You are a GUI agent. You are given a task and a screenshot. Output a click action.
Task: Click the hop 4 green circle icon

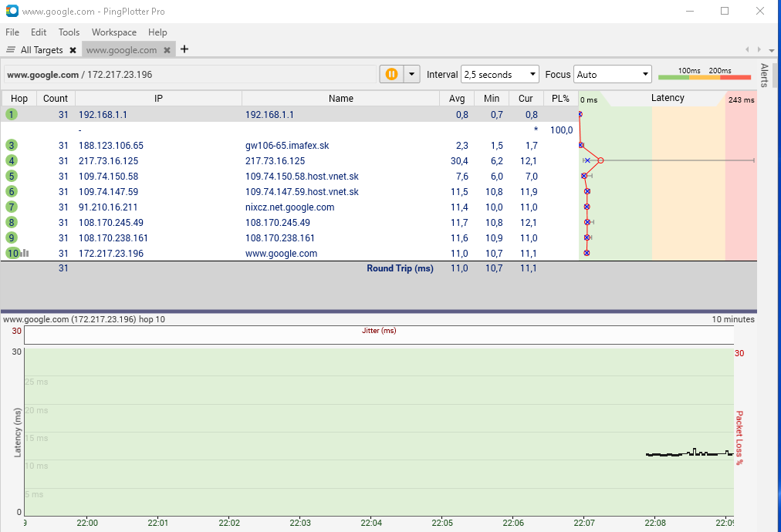pos(12,160)
